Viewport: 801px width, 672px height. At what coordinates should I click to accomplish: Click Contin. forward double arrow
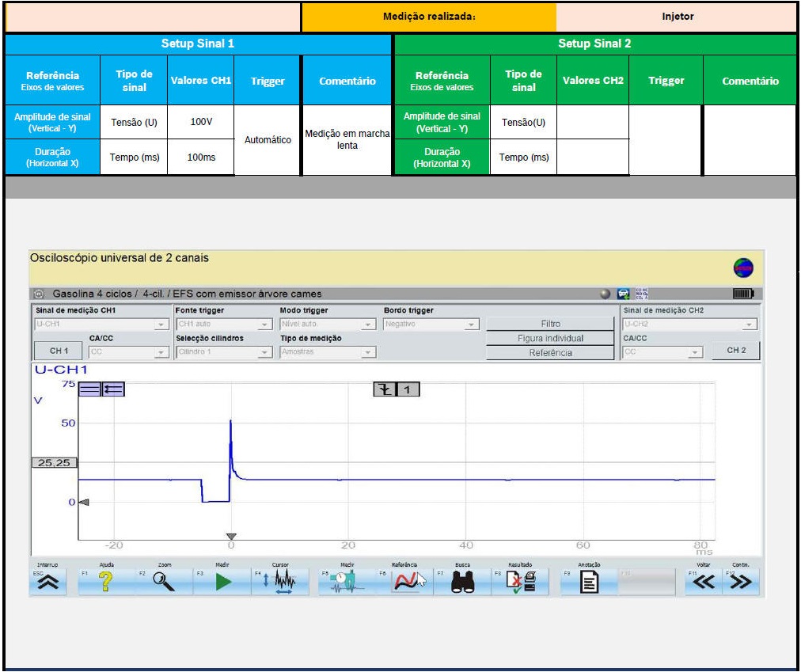click(739, 583)
